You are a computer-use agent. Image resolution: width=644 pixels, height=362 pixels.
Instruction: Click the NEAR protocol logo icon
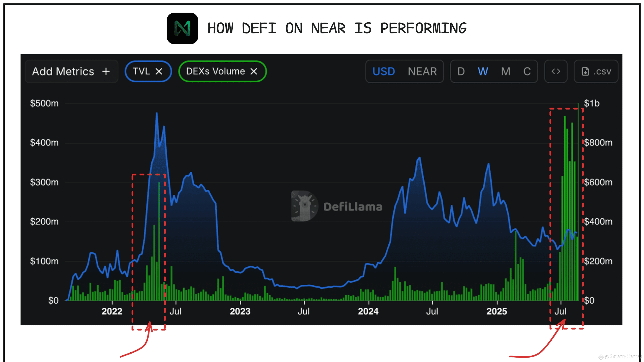point(182,28)
